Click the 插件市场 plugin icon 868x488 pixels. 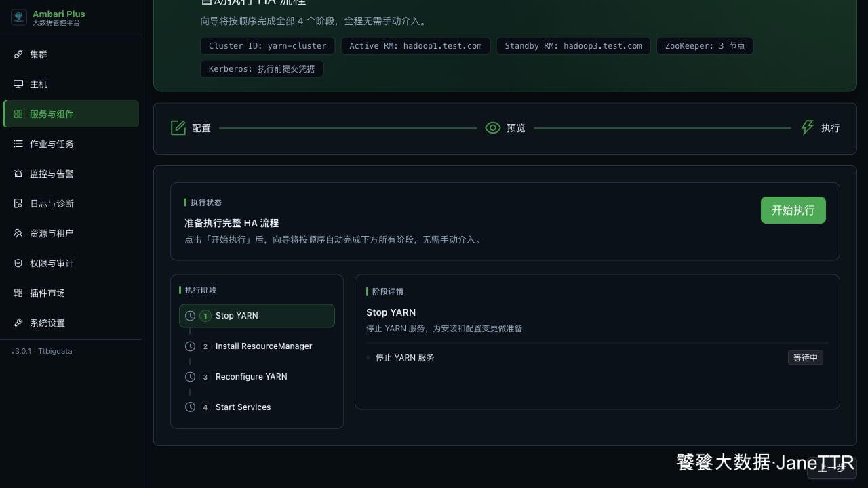pyautogui.click(x=18, y=293)
